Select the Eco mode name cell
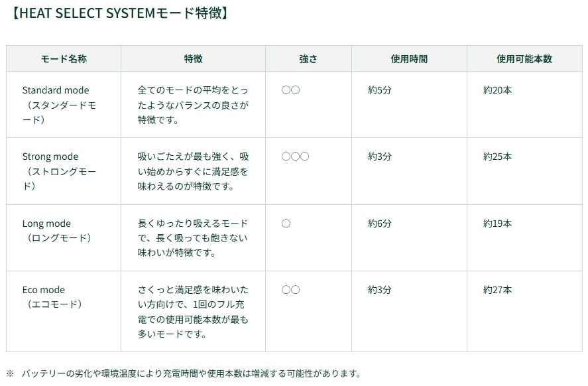This screenshot has height=386, width=588. point(64,311)
